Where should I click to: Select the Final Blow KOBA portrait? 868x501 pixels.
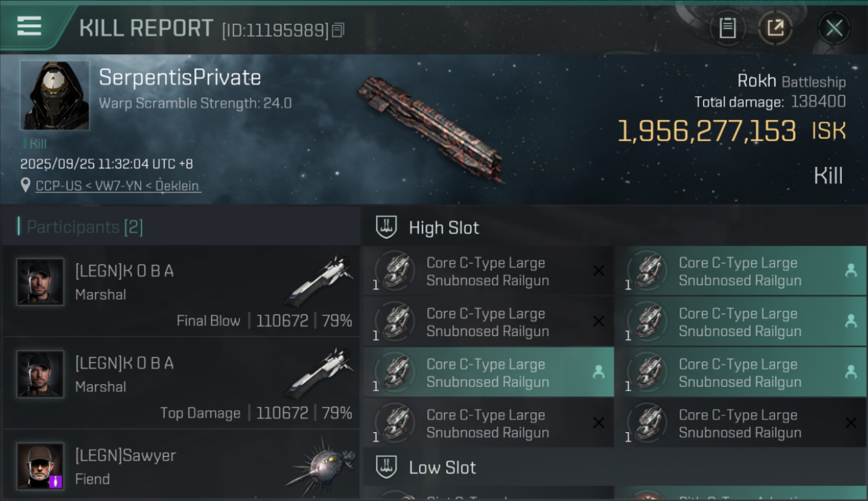[x=41, y=282]
